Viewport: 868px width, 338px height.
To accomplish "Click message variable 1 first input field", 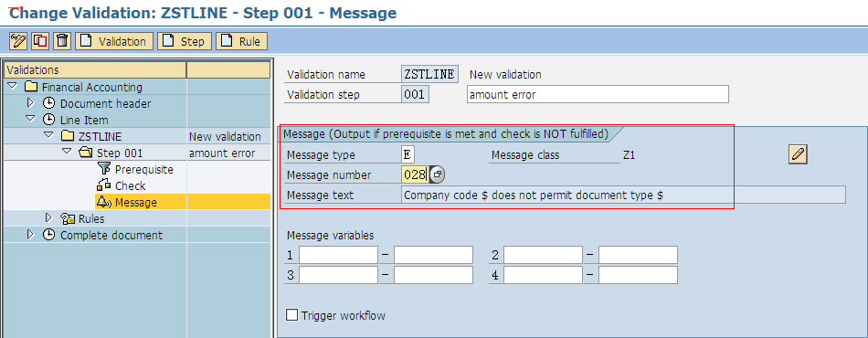I will 338,255.
